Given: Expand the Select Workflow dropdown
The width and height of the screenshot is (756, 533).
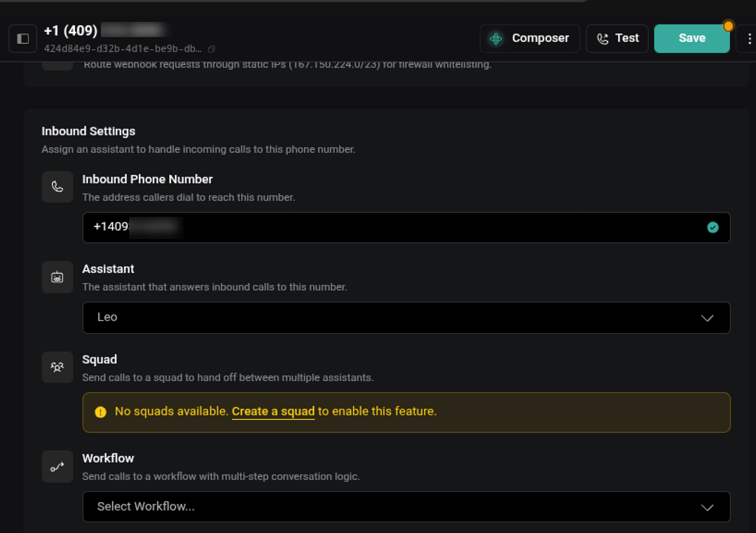Looking at the screenshot, I should (x=406, y=507).
